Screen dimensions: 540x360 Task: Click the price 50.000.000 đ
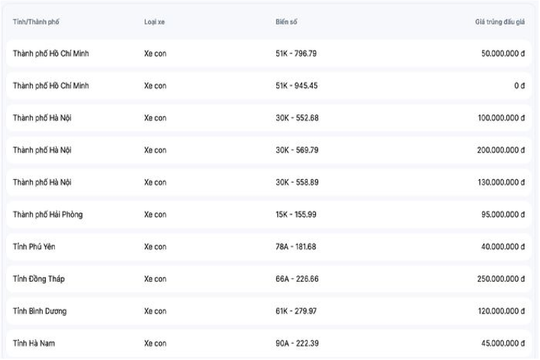503,53
